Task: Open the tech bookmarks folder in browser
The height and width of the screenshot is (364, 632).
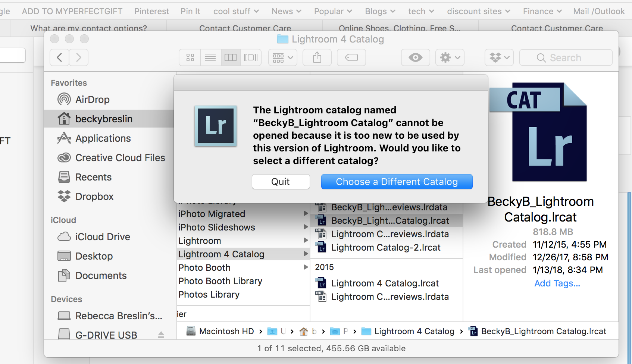Action: [421, 12]
